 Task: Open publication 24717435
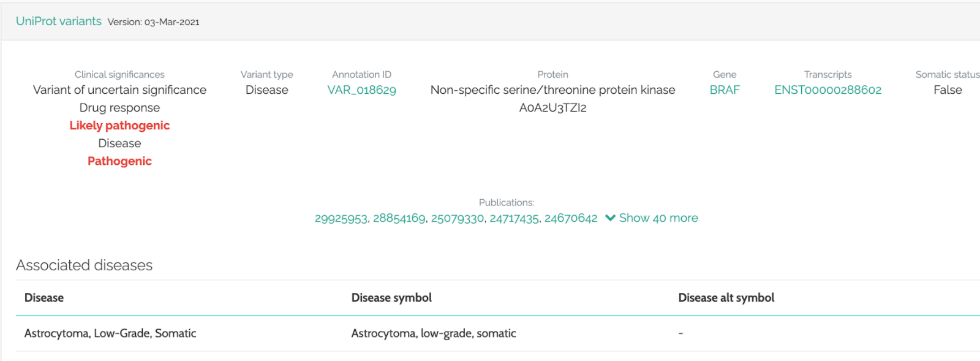coord(514,219)
